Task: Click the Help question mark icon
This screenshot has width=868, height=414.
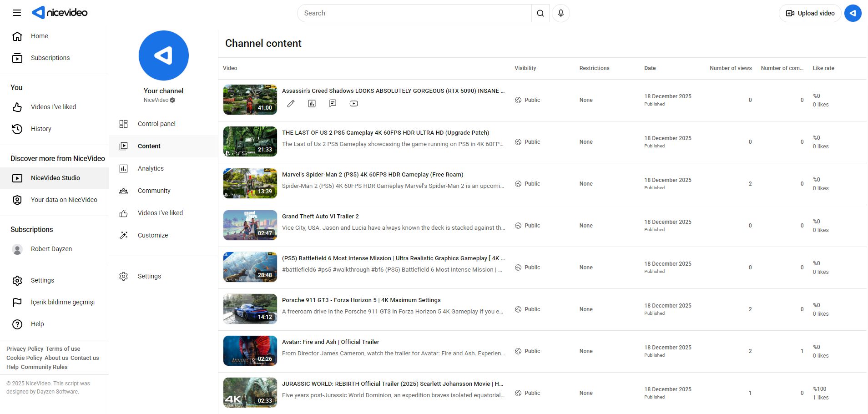Action: pyautogui.click(x=17, y=324)
